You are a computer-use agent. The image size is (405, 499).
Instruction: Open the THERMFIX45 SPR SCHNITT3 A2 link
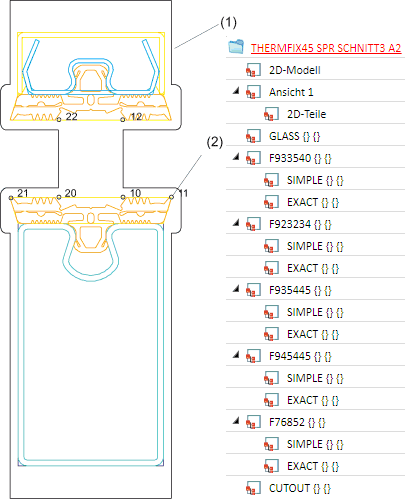click(326, 48)
